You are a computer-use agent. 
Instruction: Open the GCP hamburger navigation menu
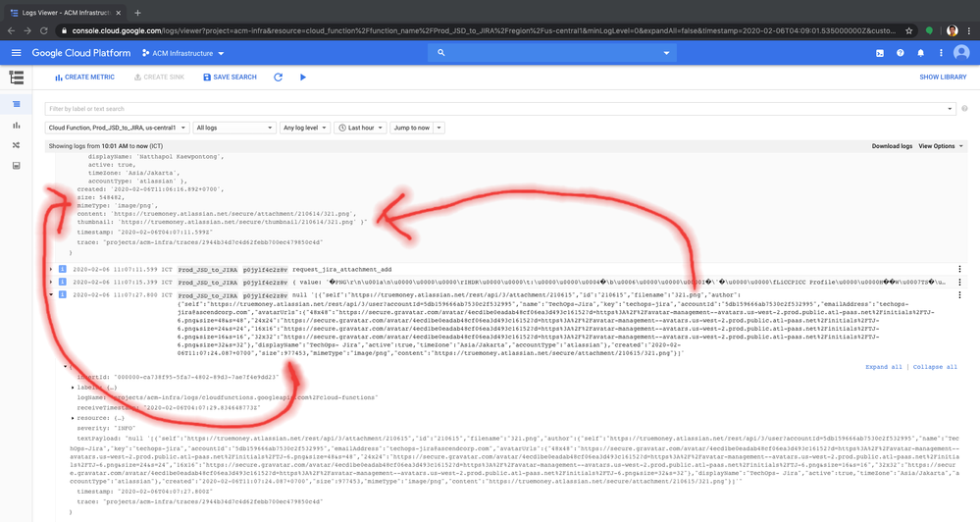(x=17, y=53)
